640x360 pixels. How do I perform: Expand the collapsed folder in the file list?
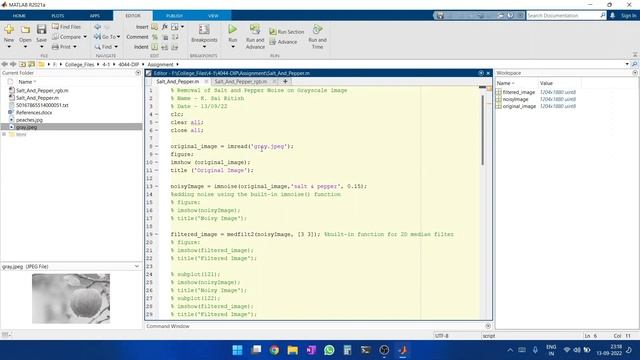(x=4, y=134)
